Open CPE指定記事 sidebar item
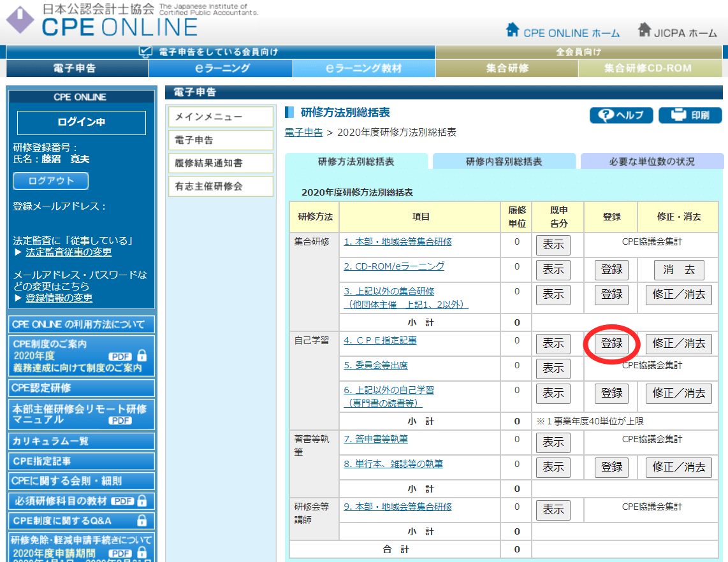Screen dimensions: 728x562 click(x=81, y=461)
